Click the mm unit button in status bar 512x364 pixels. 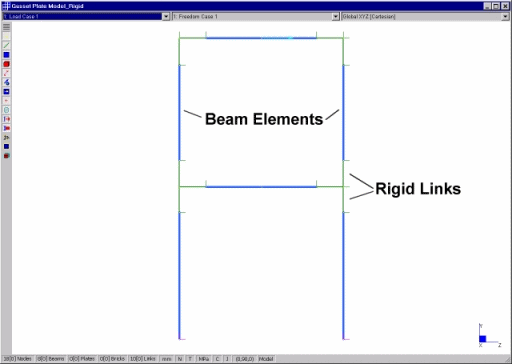166,359
